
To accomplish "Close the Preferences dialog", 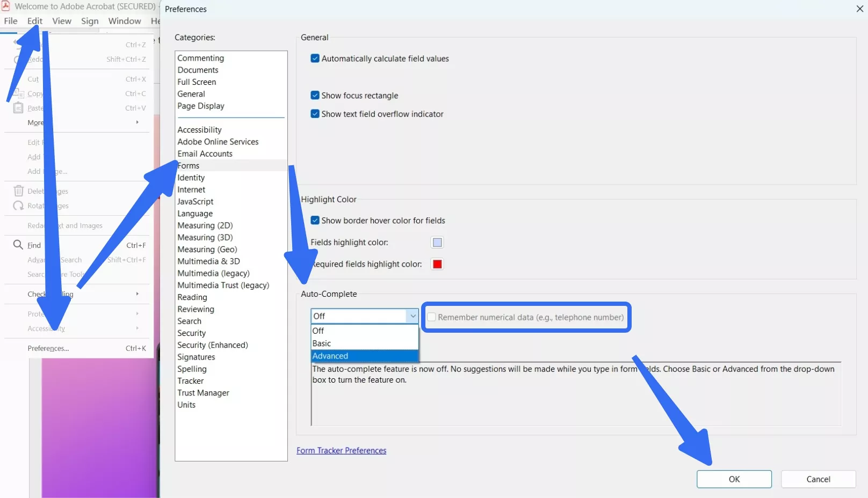I will click(859, 9).
